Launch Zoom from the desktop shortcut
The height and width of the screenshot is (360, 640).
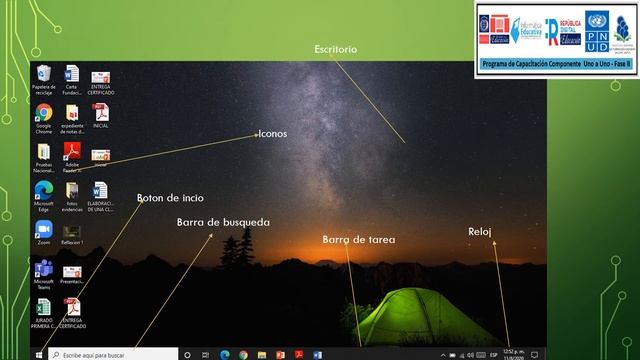point(44,232)
